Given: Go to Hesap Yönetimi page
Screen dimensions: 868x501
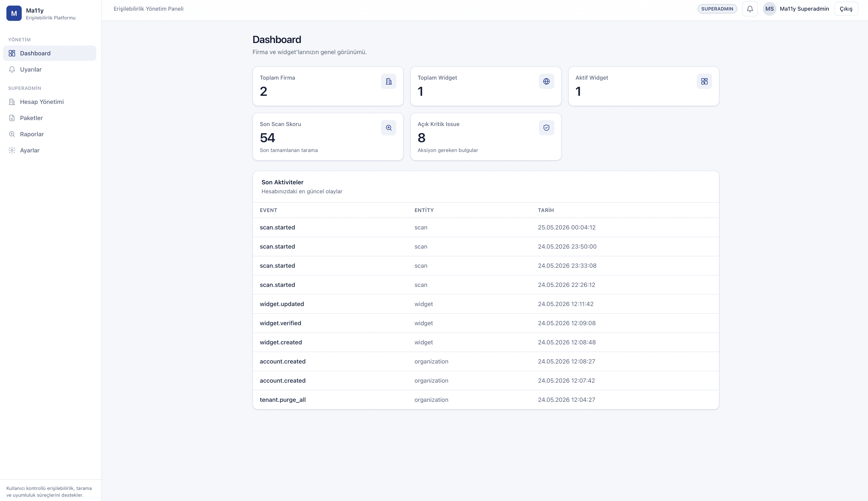Looking at the screenshot, I should point(50,102).
